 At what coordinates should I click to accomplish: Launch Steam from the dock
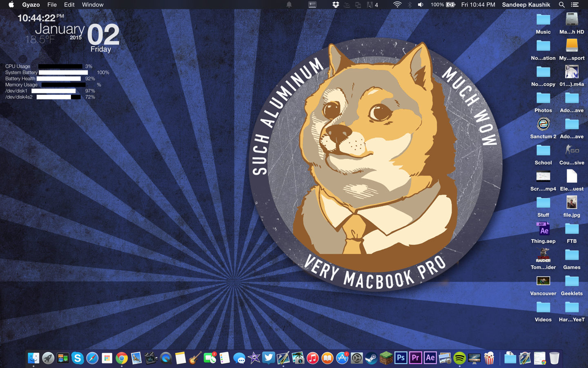click(372, 358)
